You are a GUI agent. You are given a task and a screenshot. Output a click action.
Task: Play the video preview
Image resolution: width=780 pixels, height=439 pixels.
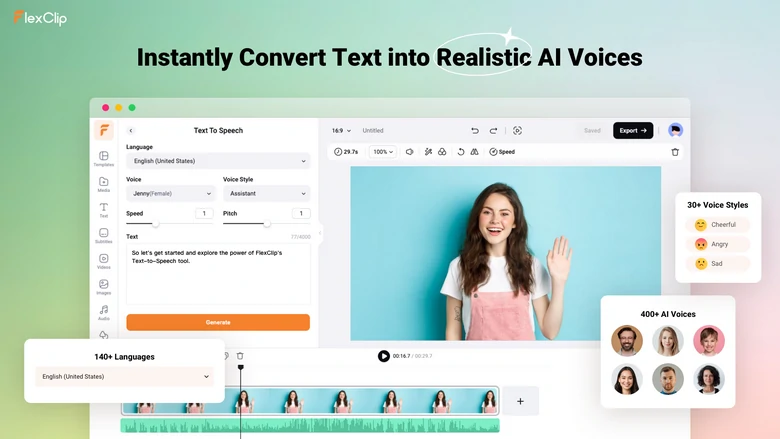pos(384,356)
